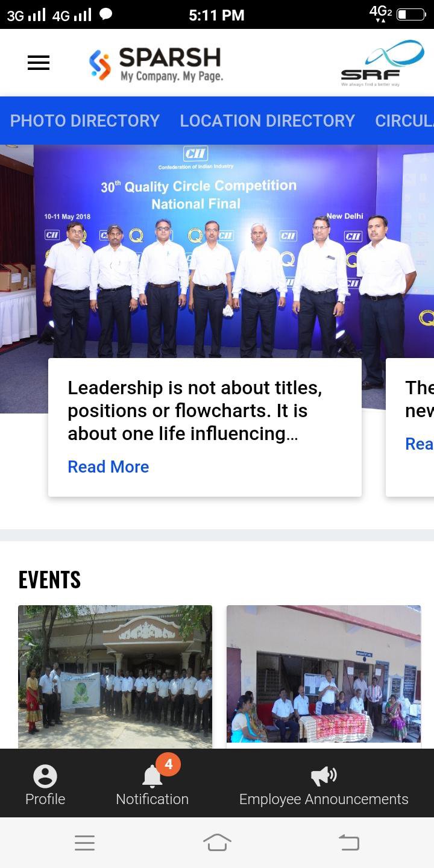Tap Android back navigation button
This screenshot has width=434, height=868.
[x=349, y=843]
